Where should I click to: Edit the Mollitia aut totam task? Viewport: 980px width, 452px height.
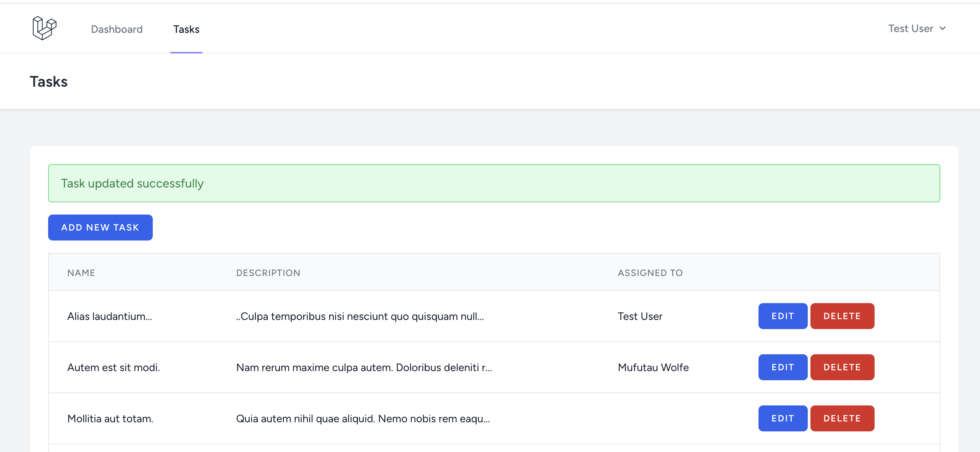[783, 418]
